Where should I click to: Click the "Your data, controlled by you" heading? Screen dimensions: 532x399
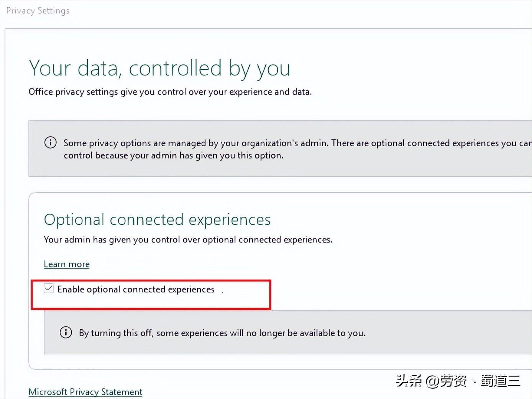(159, 69)
